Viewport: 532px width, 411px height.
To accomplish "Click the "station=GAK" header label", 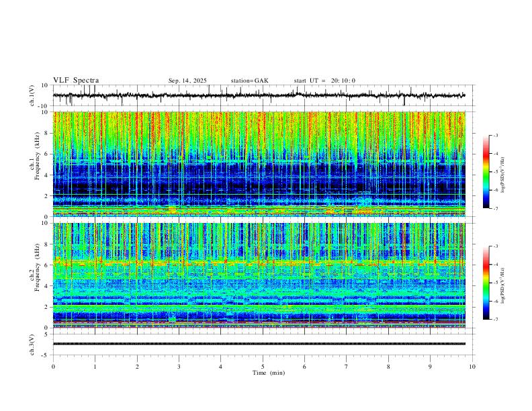I will tap(249, 81).
